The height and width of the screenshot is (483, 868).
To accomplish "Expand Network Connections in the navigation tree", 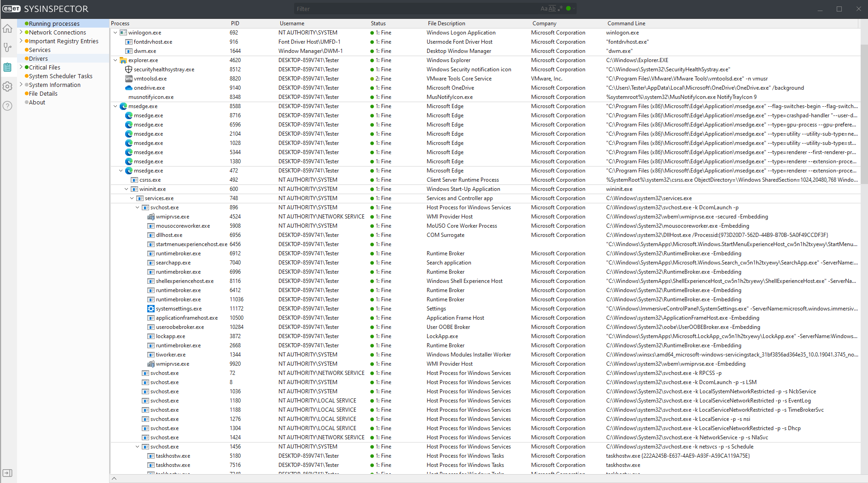I will pos(21,32).
